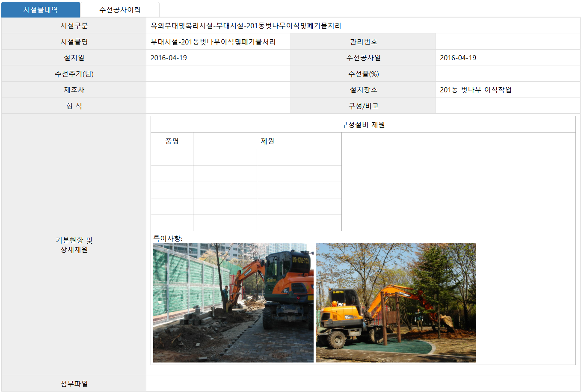Screen dimensions: 581x392
Task: Click the 시설물명 value field
Action: 213,42
